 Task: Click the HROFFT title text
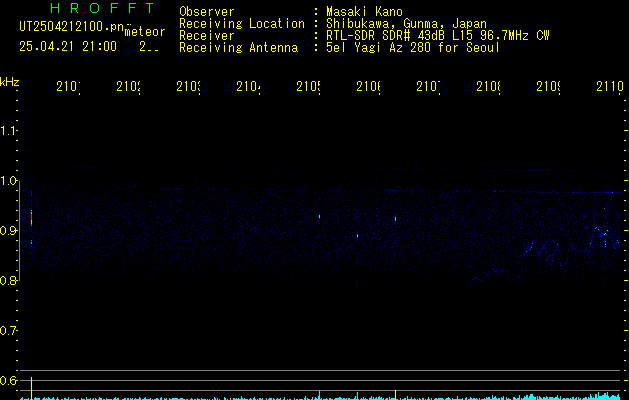103,8
